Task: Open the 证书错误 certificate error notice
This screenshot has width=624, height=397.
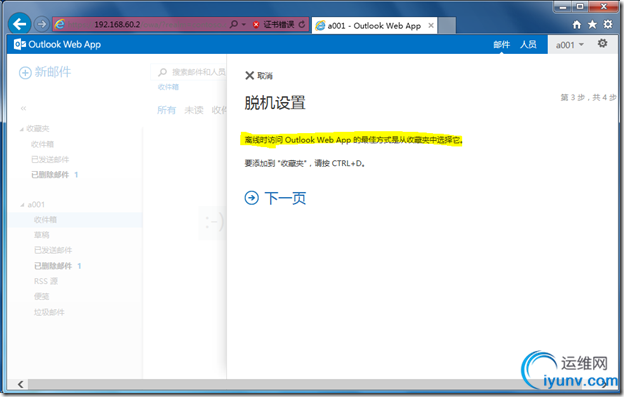Action: pyautogui.click(x=278, y=25)
